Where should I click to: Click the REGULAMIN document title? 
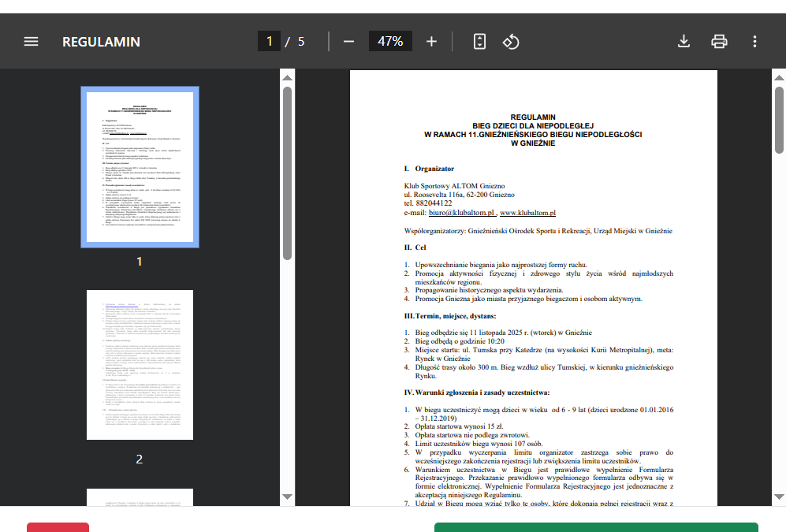101,42
